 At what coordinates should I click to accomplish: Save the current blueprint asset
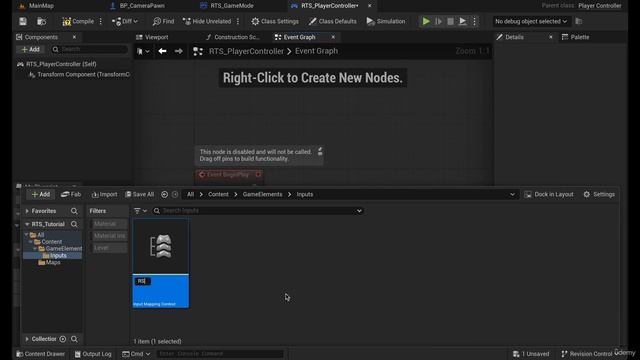23,21
